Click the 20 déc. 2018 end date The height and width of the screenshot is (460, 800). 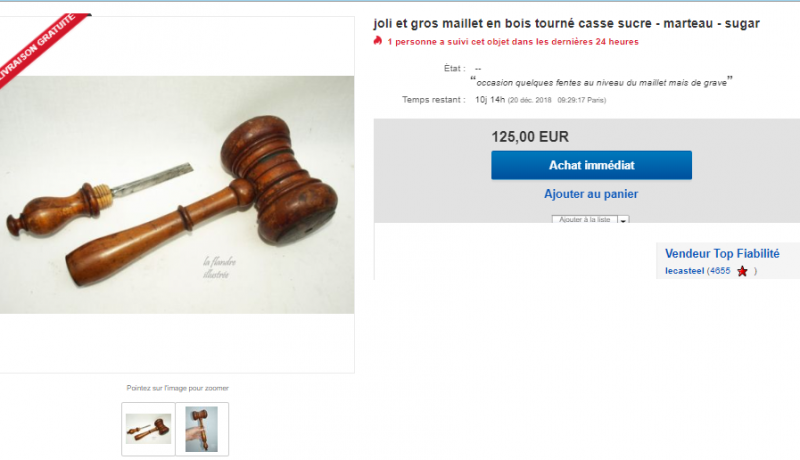coord(530,100)
